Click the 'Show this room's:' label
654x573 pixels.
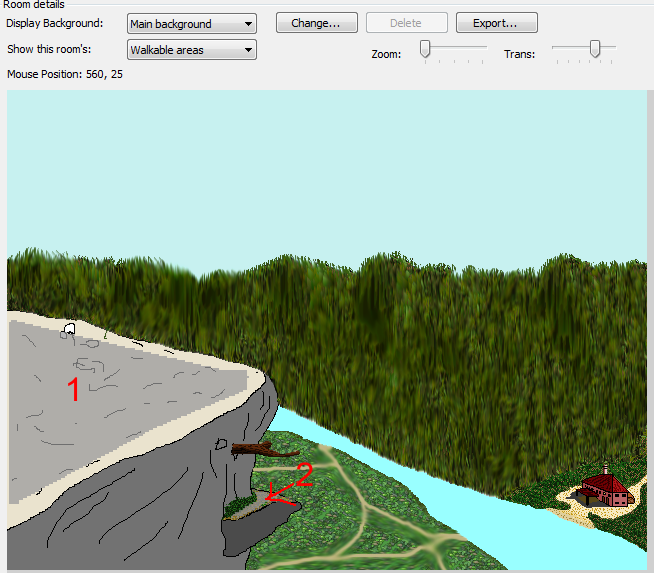(x=49, y=49)
